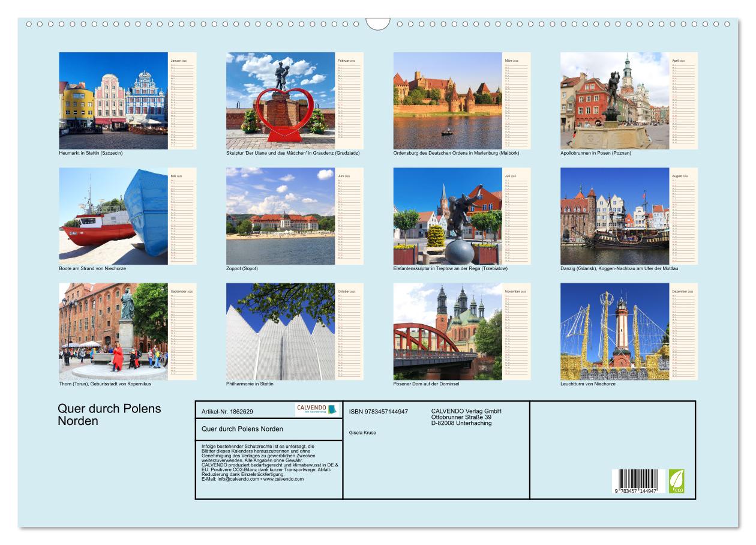Click the green eco leaf icon
The width and height of the screenshot is (756, 545).
point(677,481)
